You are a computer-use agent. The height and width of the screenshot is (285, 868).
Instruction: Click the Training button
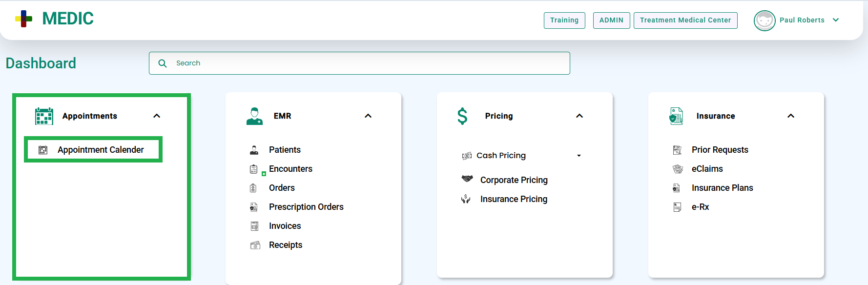pyautogui.click(x=564, y=20)
